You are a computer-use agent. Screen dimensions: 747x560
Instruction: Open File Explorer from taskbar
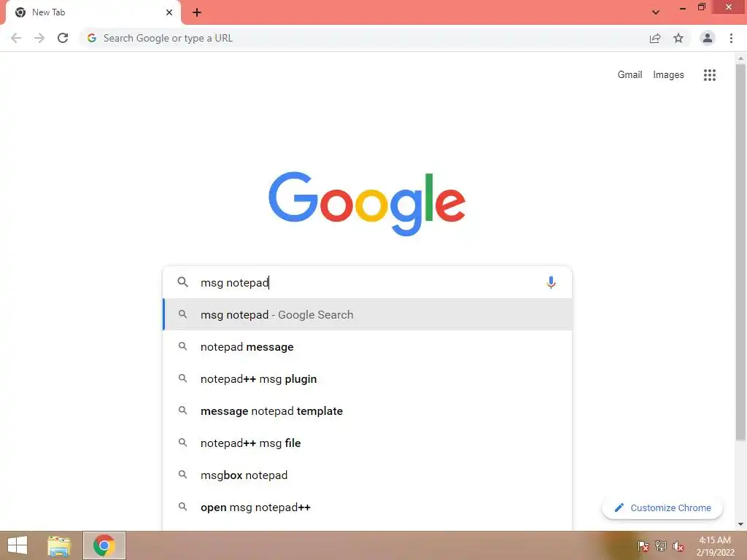tap(59, 545)
